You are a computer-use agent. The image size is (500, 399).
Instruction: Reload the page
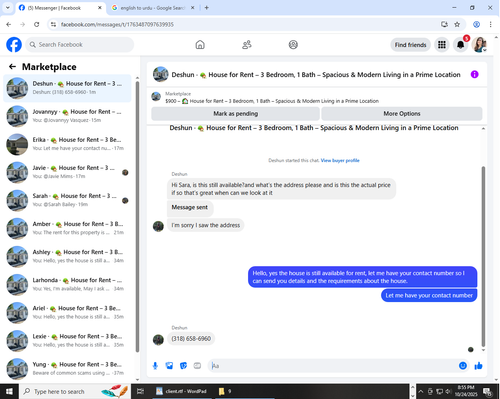click(37, 24)
